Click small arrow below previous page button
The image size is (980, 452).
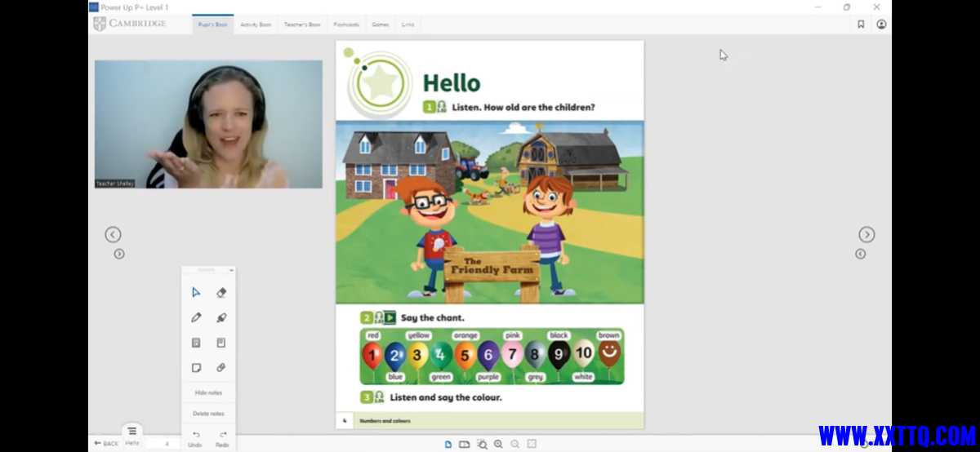(119, 254)
